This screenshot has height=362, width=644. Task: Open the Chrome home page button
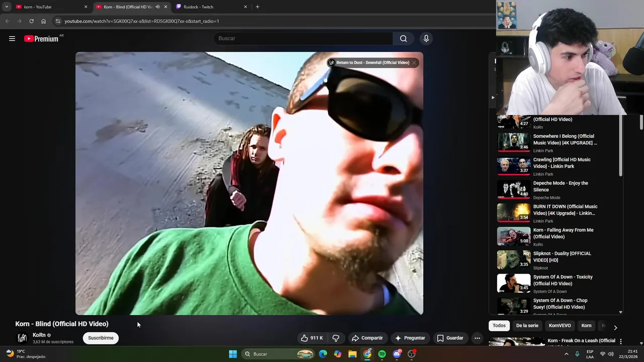point(43,21)
